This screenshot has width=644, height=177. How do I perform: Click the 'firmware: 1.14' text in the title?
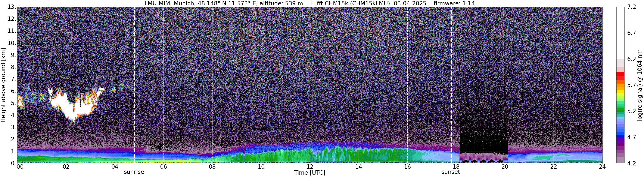click(454, 3)
